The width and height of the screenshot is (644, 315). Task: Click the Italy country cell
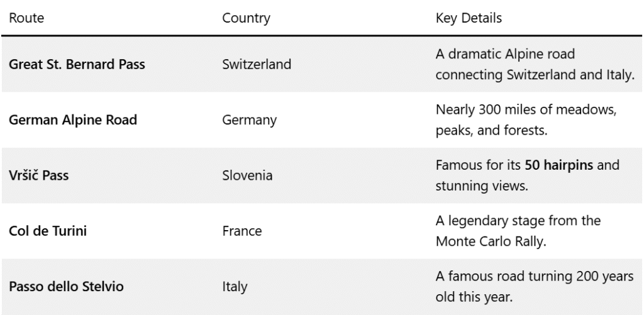pos(235,287)
